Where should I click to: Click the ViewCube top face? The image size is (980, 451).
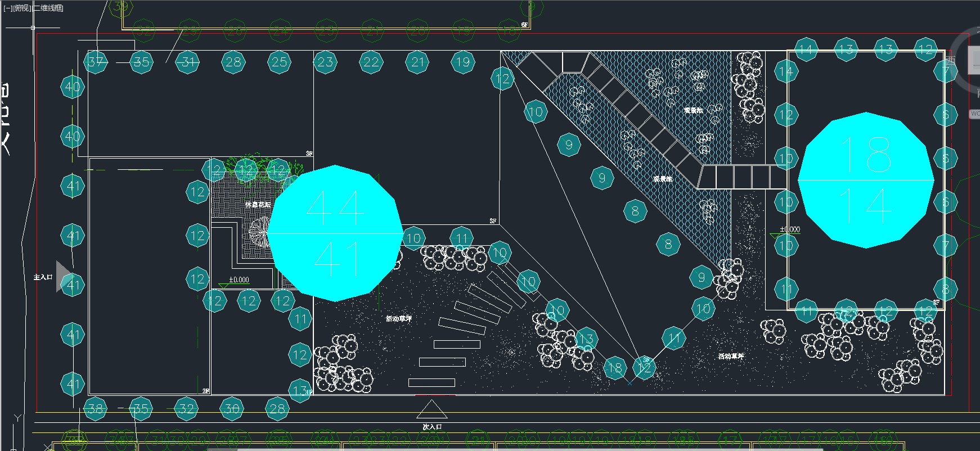[x=975, y=60]
